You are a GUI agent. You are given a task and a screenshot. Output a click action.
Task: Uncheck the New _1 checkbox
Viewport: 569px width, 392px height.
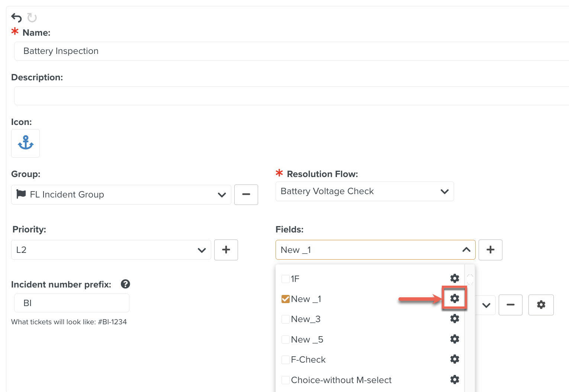click(286, 299)
